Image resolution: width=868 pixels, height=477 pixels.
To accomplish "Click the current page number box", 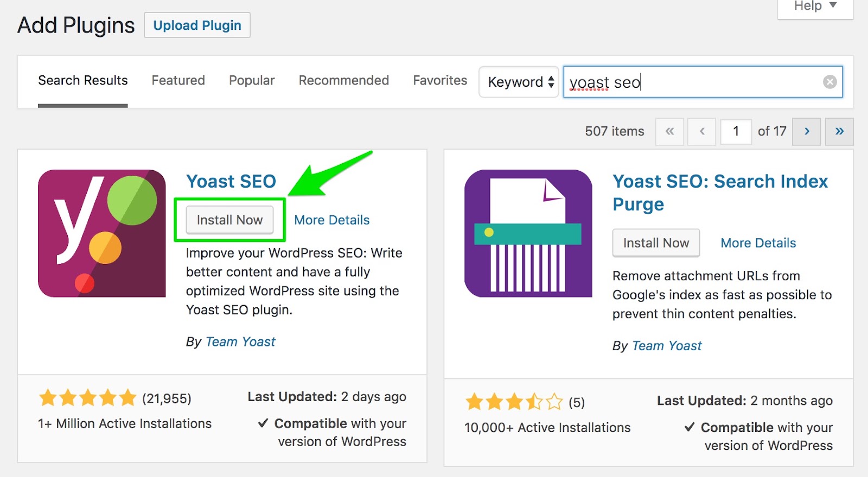I will pos(736,131).
